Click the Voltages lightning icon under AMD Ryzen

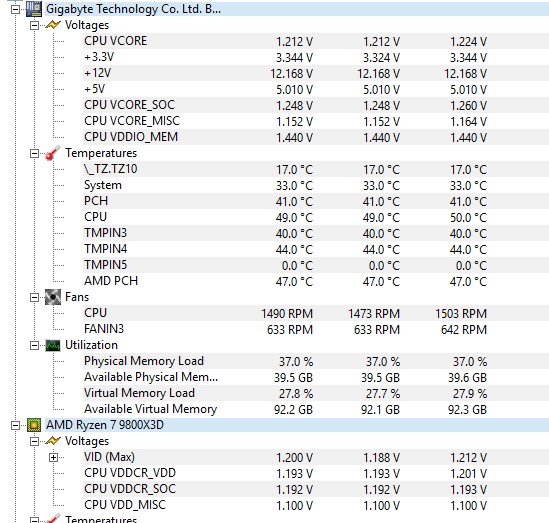tap(53, 441)
